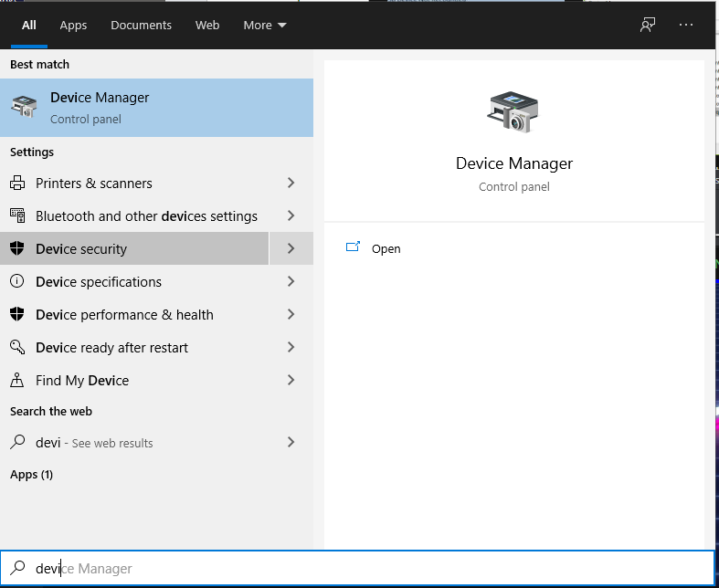
Task: Expand Device ready after restart chevron
Action: point(291,347)
